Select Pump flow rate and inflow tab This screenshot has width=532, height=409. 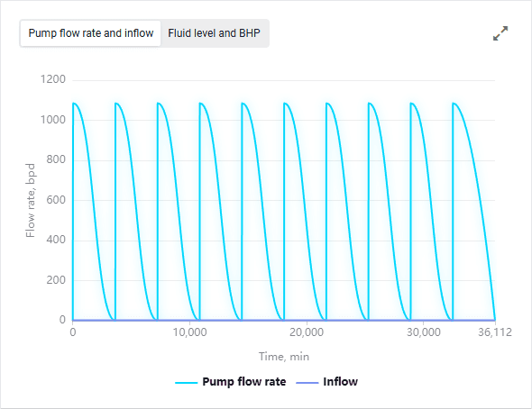pos(90,33)
